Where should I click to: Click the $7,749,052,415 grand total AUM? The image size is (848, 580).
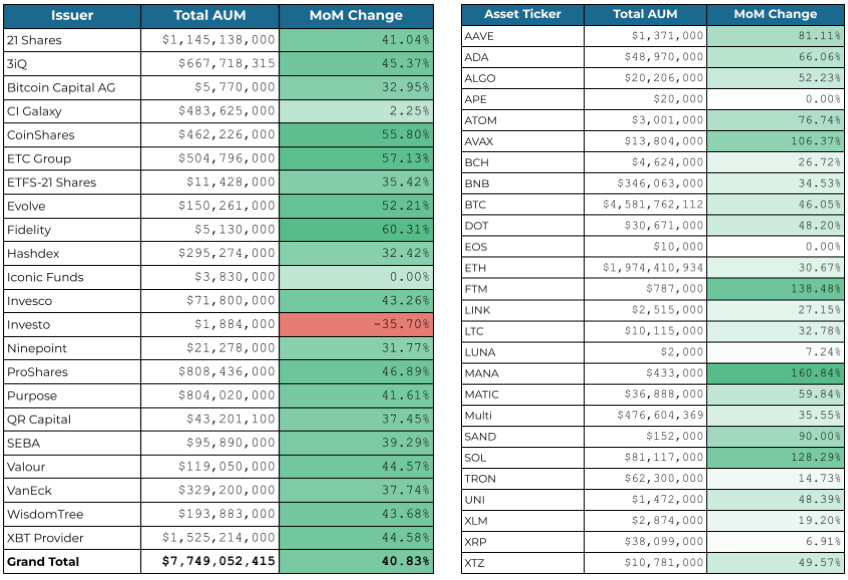[210, 562]
